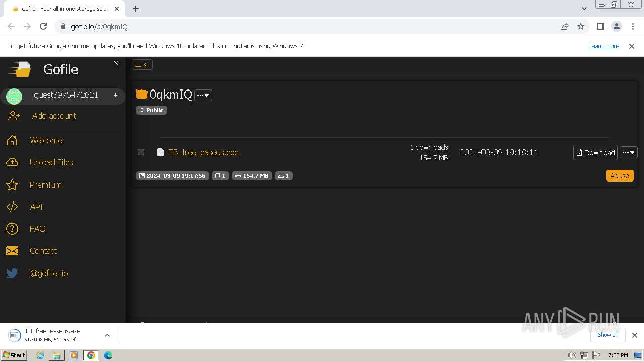The height and width of the screenshot is (362, 644).
Task: Close the Gofile sidebar panel
Action: pyautogui.click(x=116, y=63)
